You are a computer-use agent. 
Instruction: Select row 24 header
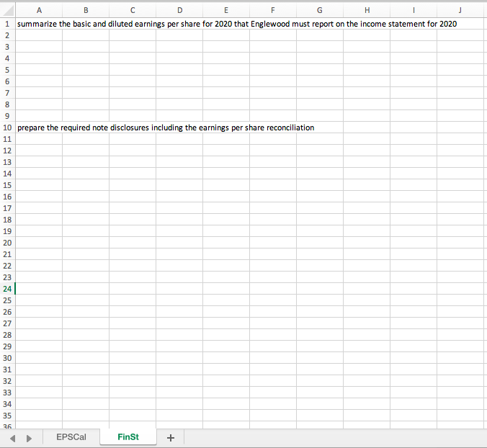7,289
